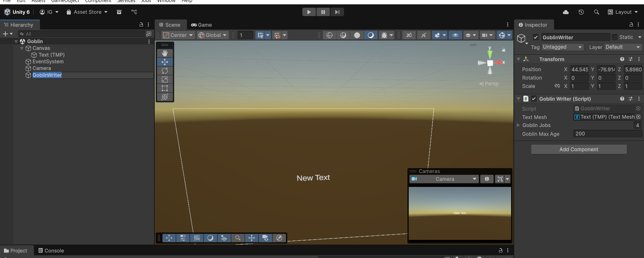Open the Layer dropdown showing Default
Image resolution: width=644 pixels, height=258 pixels.
coord(623,47)
